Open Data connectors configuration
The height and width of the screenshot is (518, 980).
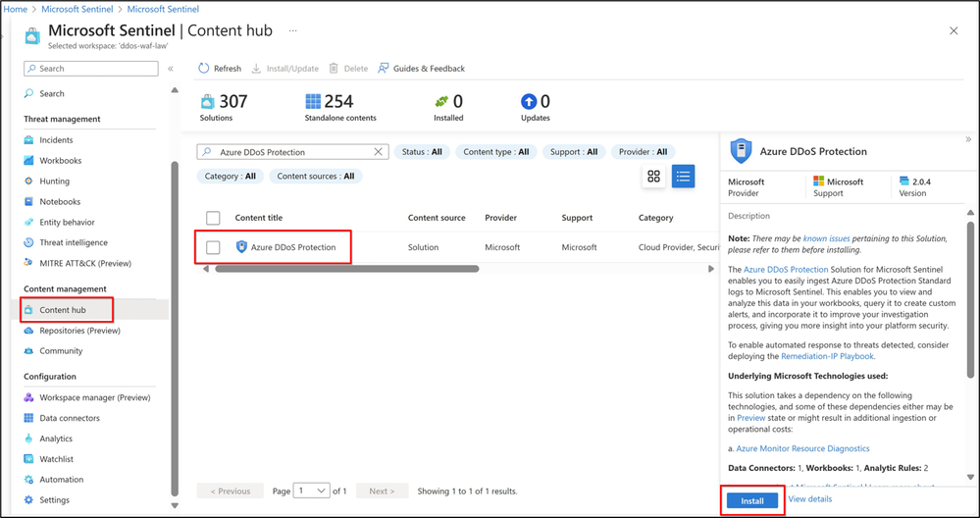point(70,418)
